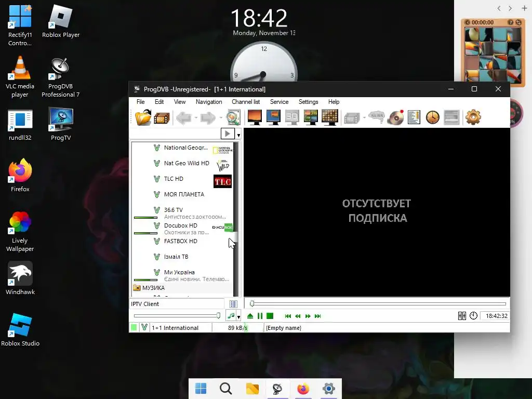
Task: Stop playback with the green square button
Action: (x=270, y=316)
